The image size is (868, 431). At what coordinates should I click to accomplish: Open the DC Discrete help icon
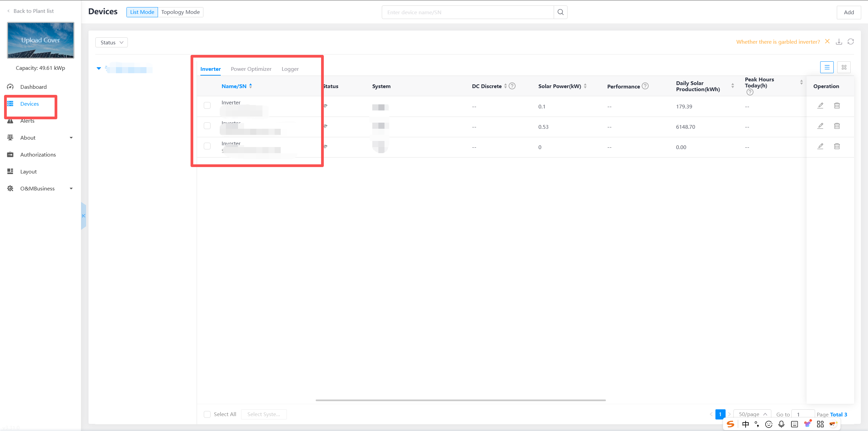click(512, 86)
